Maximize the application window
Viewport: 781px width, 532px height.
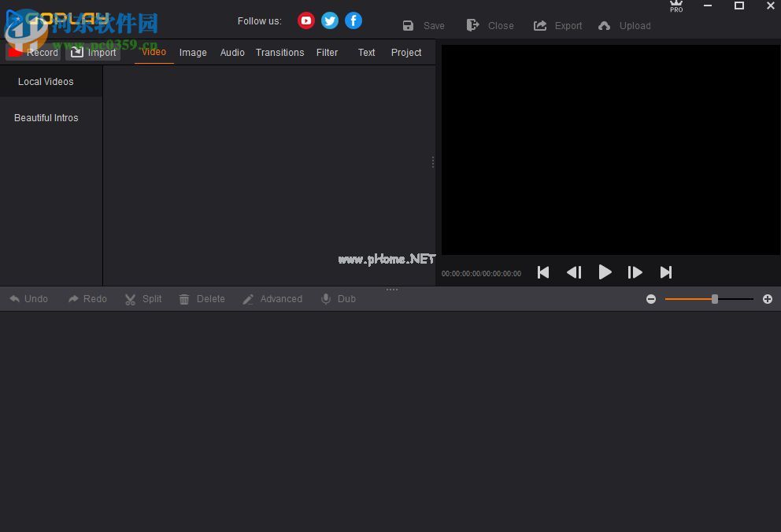point(739,6)
